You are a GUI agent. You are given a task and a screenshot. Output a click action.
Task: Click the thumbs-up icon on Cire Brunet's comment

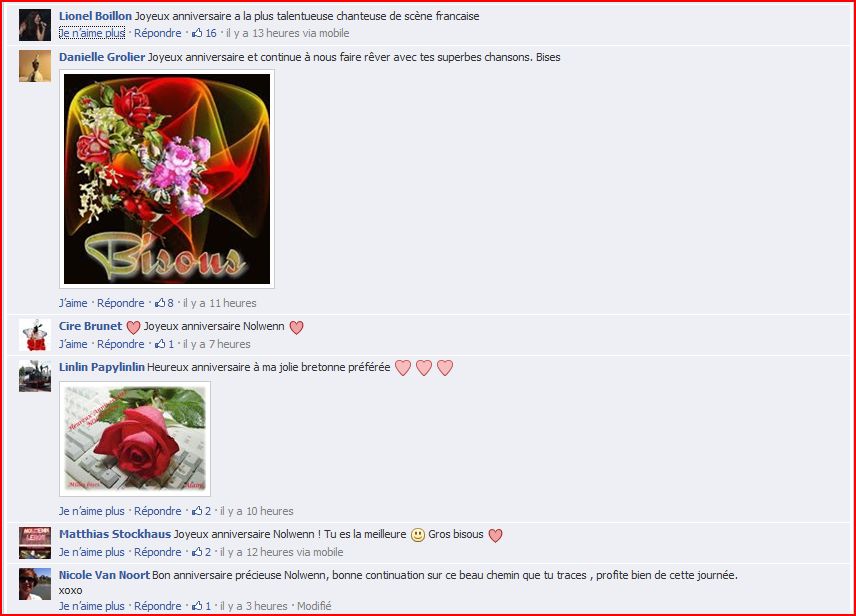(160, 343)
